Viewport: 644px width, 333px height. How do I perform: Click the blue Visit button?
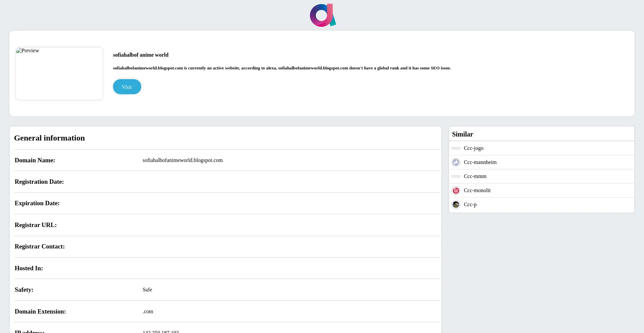click(127, 87)
